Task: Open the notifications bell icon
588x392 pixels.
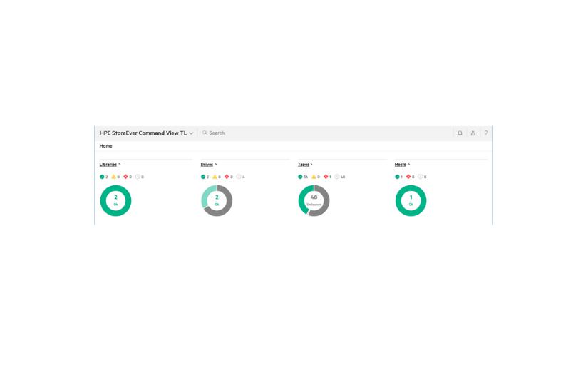Action: (x=460, y=133)
